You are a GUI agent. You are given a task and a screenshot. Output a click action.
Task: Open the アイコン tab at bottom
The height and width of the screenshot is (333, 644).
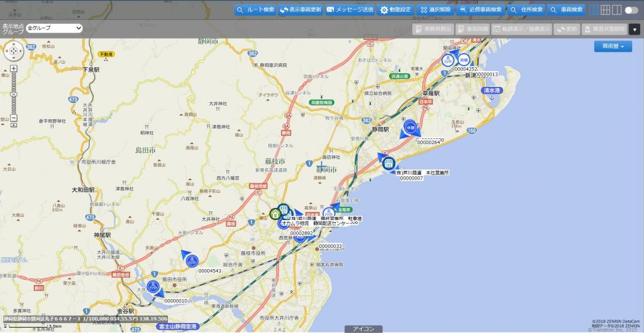click(x=364, y=329)
